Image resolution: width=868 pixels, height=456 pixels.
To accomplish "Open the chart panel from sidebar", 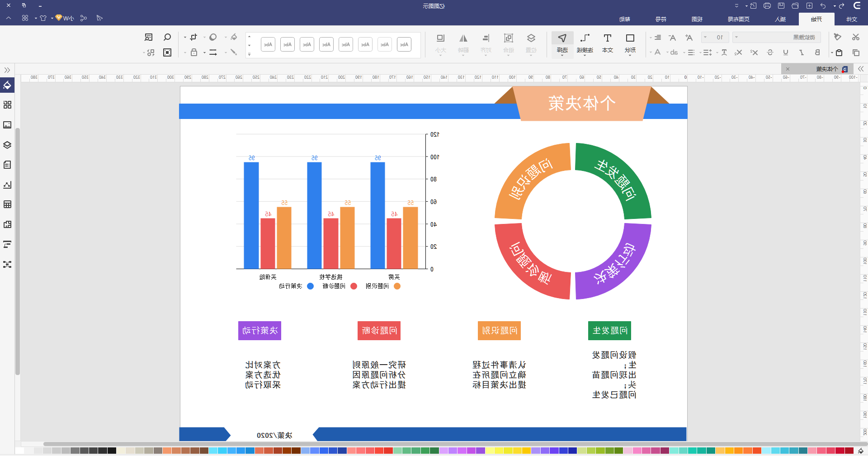I will 7,185.
